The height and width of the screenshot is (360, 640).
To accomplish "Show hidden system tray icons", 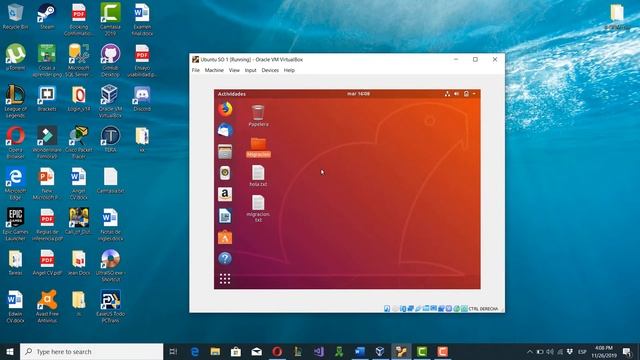I will 529,351.
